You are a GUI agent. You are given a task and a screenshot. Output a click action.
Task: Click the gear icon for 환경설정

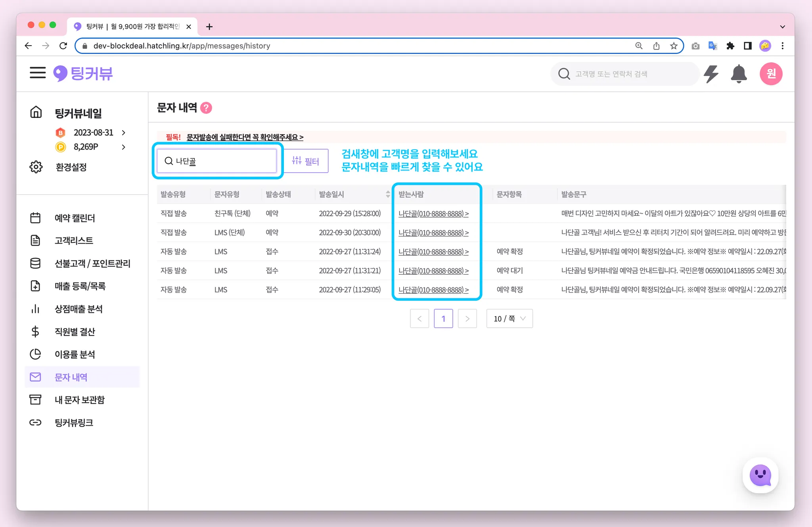(36, 167)
